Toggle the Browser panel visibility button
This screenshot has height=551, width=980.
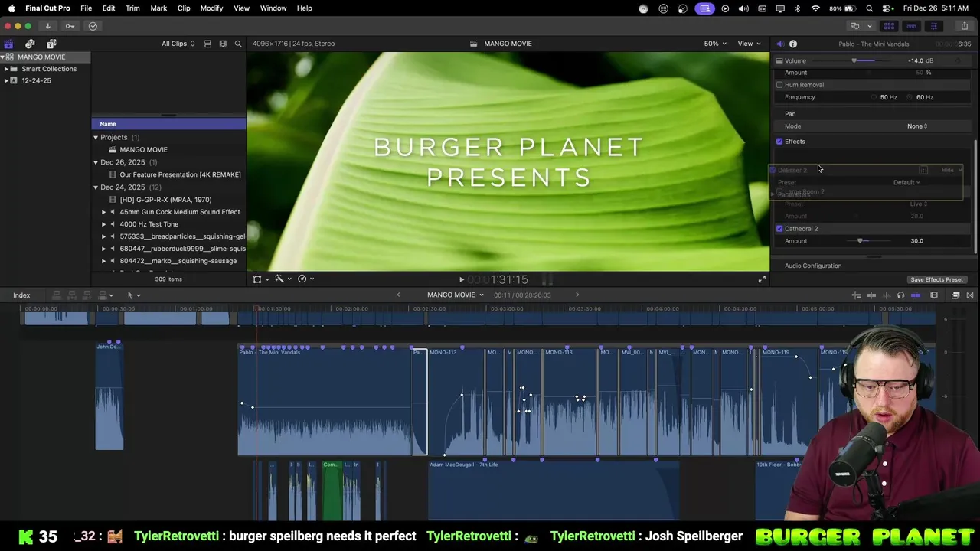(x=889, y=26)
